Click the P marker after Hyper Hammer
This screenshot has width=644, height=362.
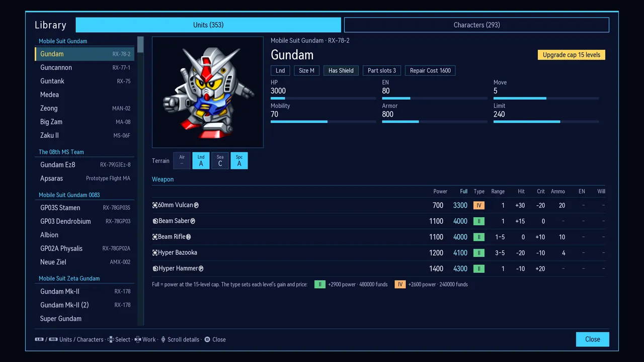click(201, 268)
